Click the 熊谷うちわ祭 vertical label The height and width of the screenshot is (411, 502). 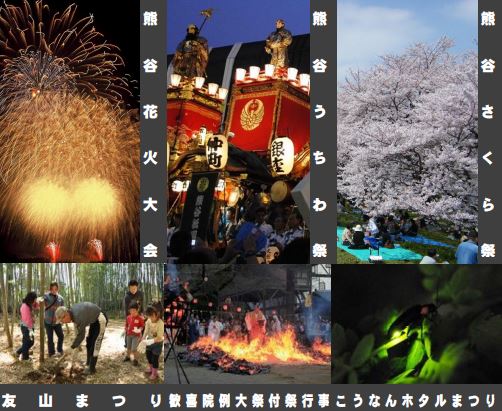(x=320, y=133)
